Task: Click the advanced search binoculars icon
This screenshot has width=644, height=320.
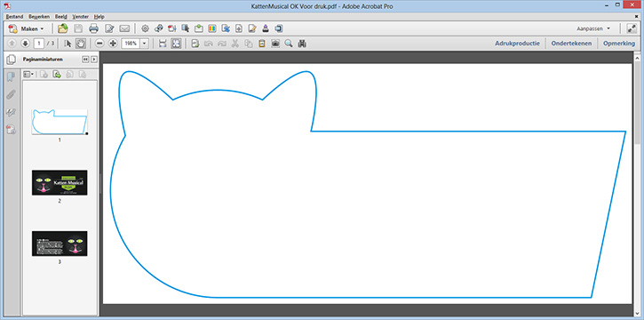Action: click(x=302, y=44)
